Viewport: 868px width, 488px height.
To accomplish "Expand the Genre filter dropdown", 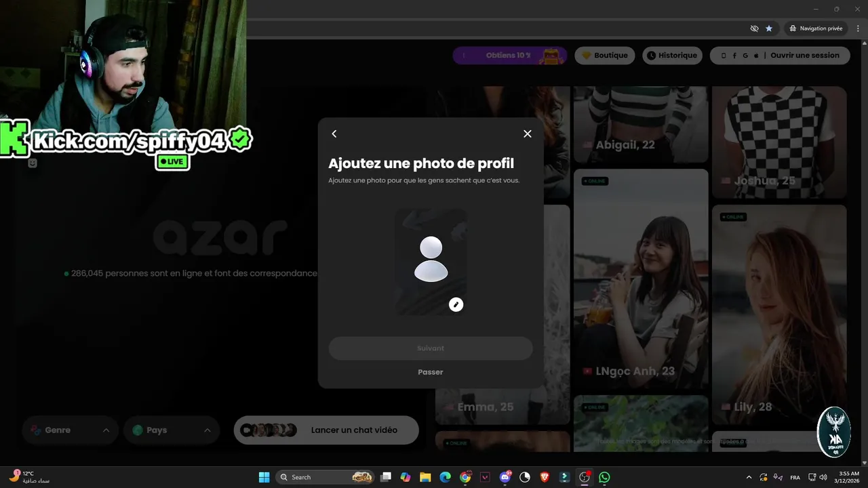I will [x=70, y=430].
